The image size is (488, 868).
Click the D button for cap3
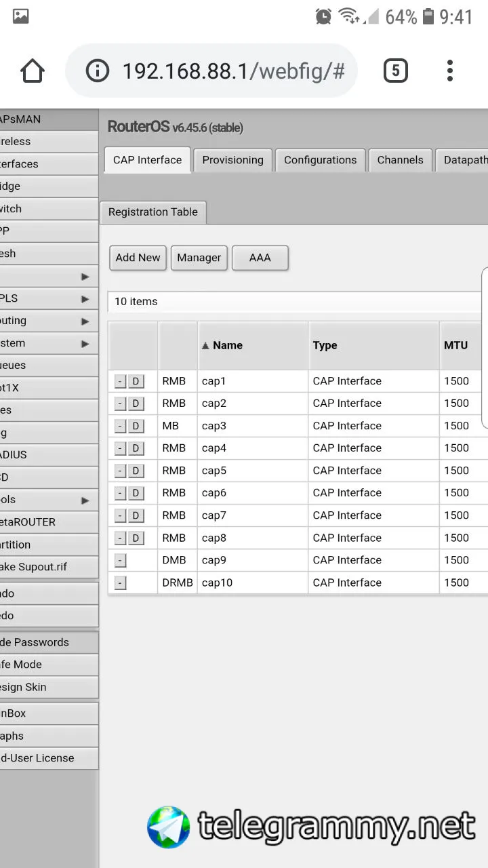[136, 427]
